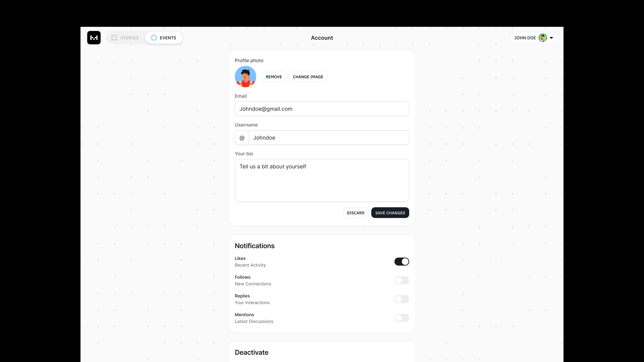
Task: Click the large profile photo avatar
Action: point(246,77)
